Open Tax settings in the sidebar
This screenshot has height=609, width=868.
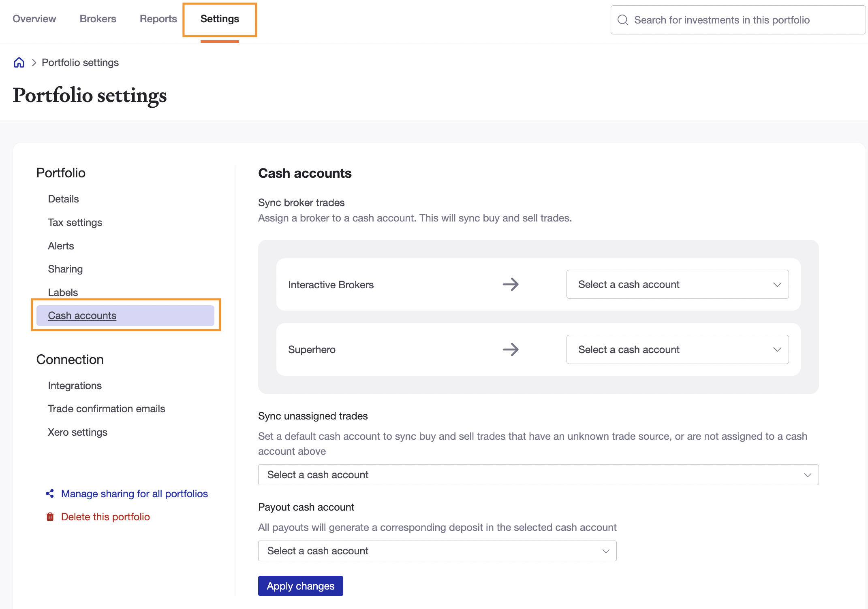coord(75,222)
